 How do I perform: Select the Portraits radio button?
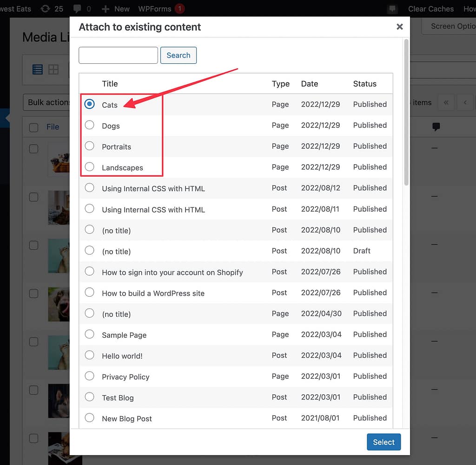coord(89,146)
